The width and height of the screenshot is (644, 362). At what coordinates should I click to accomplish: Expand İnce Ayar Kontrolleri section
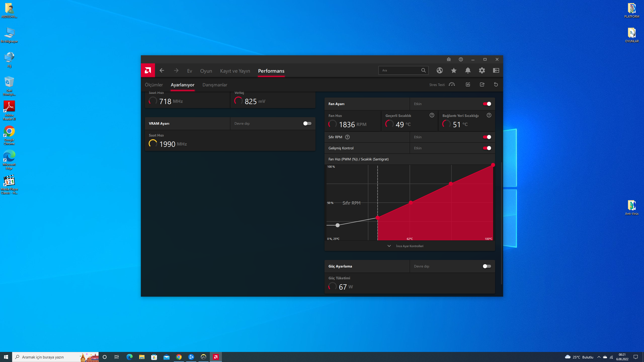[410, 246]
